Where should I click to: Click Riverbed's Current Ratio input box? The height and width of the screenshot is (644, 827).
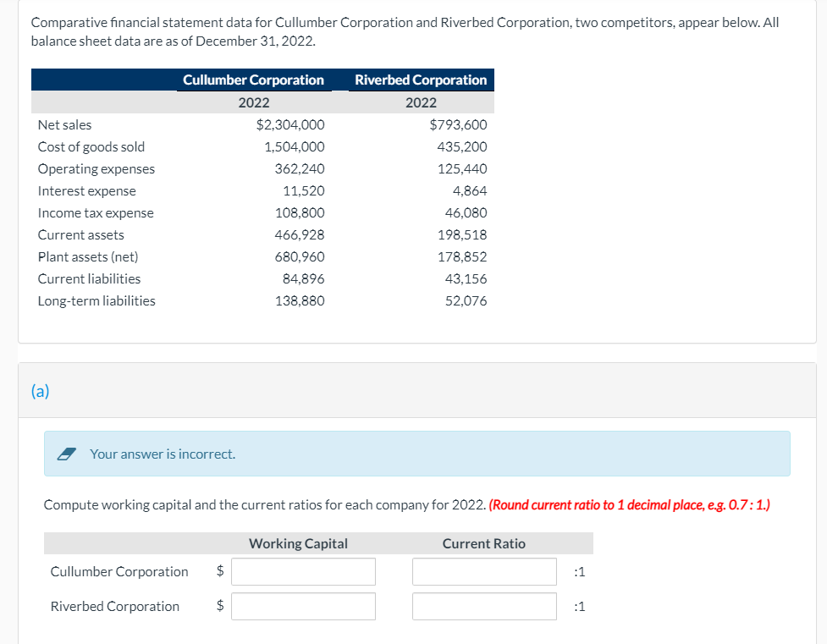tap(483, 606)
